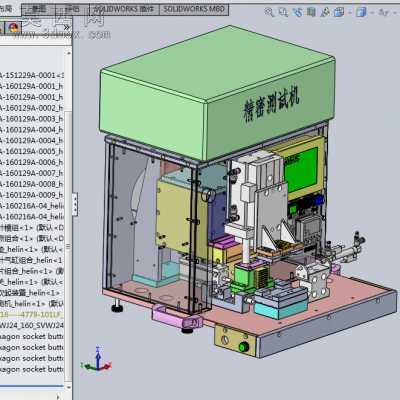Select highlighted tree row 4779-101IF
The image size is (400, 400).
(32, 315)
